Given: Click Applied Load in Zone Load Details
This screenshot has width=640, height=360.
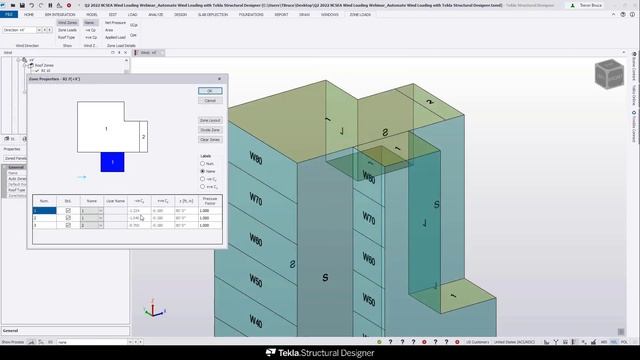Looking at the screenshot, I should pos(116,37).
